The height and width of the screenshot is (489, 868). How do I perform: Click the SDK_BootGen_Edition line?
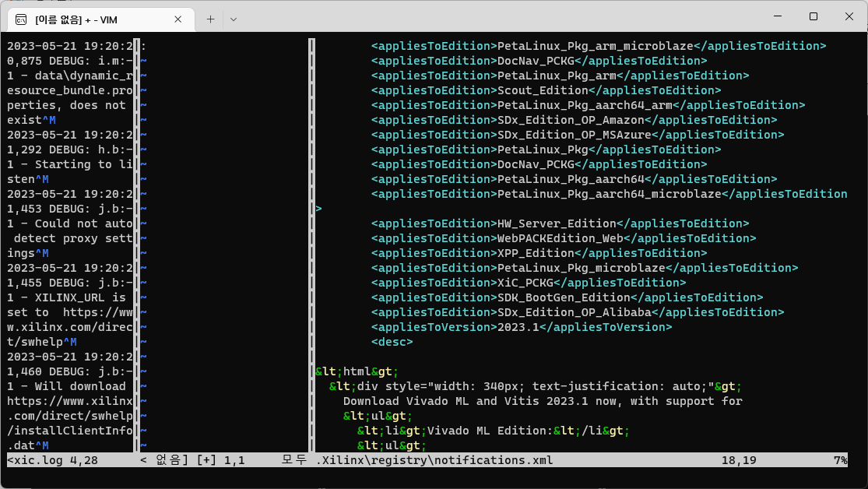[x=567, y=297]
